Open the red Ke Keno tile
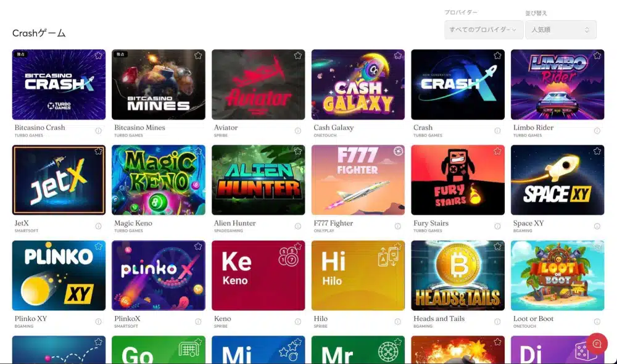The width and height of the screenshot is (617, 364). click(258, 275)
